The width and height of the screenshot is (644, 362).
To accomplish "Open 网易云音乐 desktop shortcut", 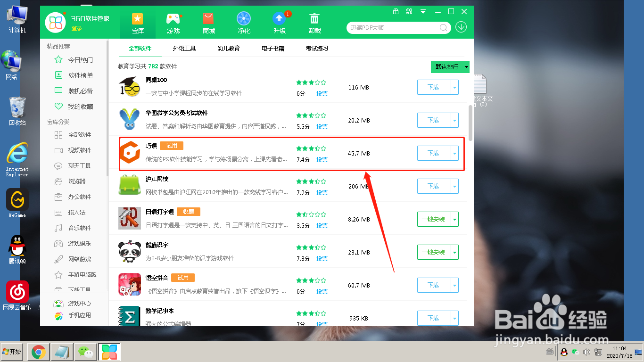I will click(x=17, y=296).
